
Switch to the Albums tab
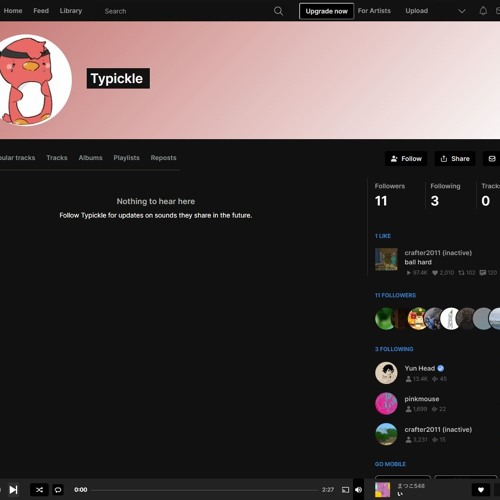(x=90, y=158)
